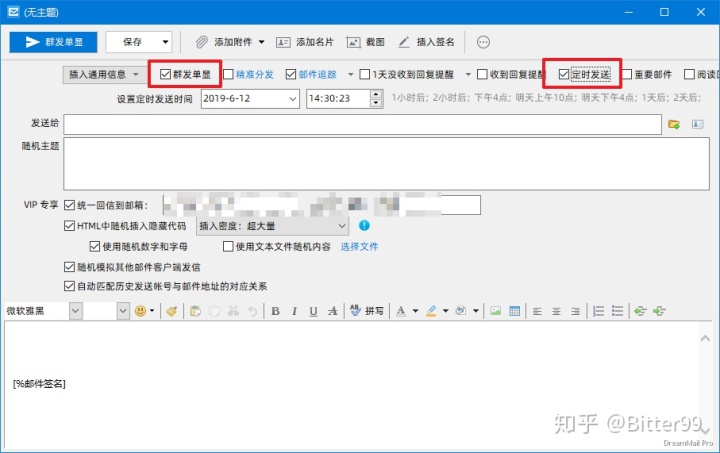Click the blue info exclamation icon
Image resolution: width=720 pixels, height=453 pixels.
[364, 225]
